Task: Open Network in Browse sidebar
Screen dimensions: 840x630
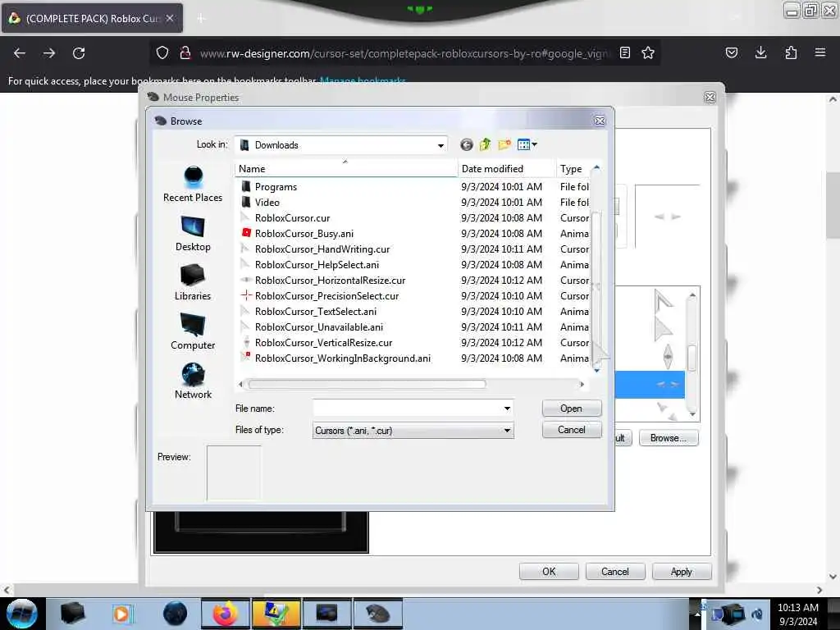Action: click(x=193, y=381)
